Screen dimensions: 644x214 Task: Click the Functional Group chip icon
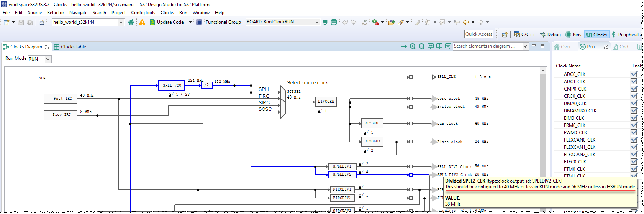click(x=199, y=22)
